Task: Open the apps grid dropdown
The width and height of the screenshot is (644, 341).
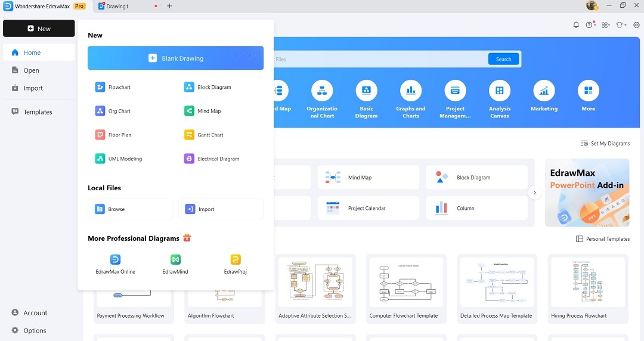Action: coord(605,25)
